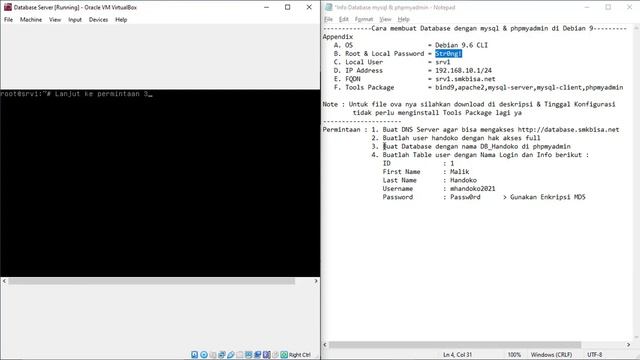Open the Help menu in VirtualBox
Image resolution: width=640 pixels, height=360 pixels.
121,20
